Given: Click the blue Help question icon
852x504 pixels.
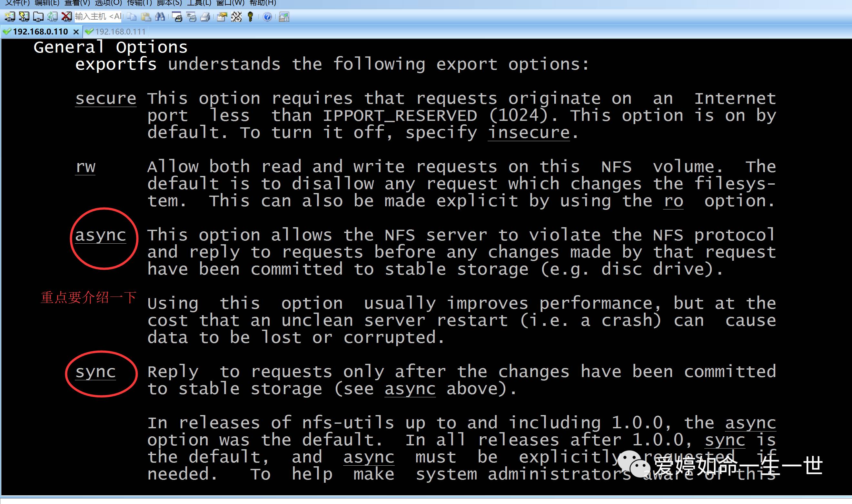Looking at the screenshot, I should [x=267, y=16].
